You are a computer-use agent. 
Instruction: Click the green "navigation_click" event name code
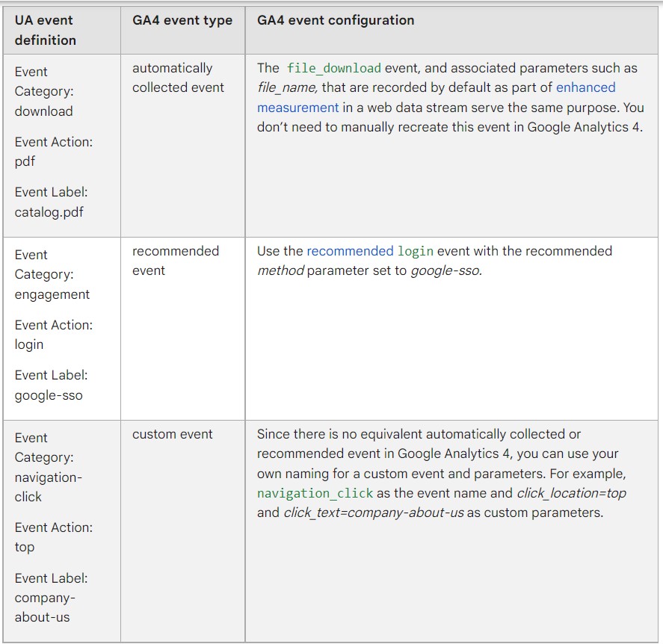tap(315, 493)
